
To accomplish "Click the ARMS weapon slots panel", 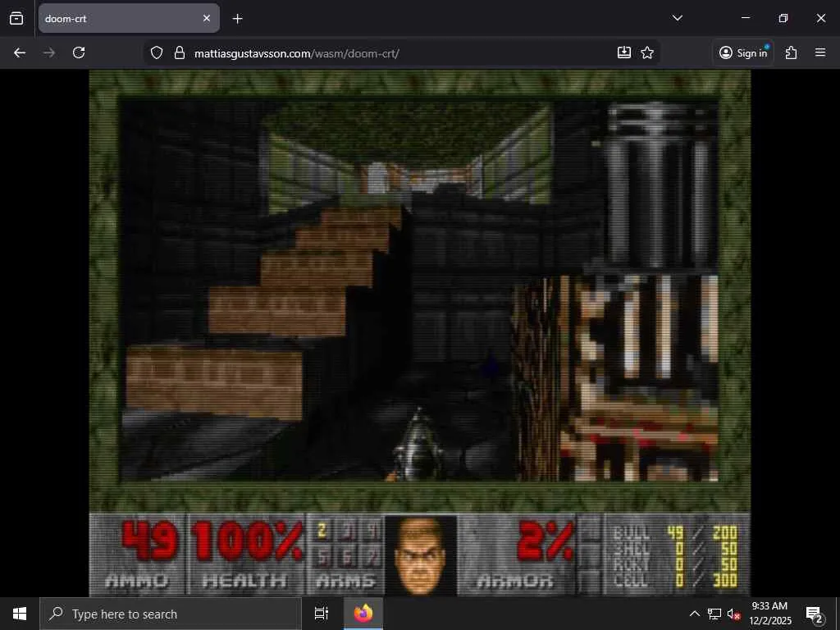I will [345, 555].
